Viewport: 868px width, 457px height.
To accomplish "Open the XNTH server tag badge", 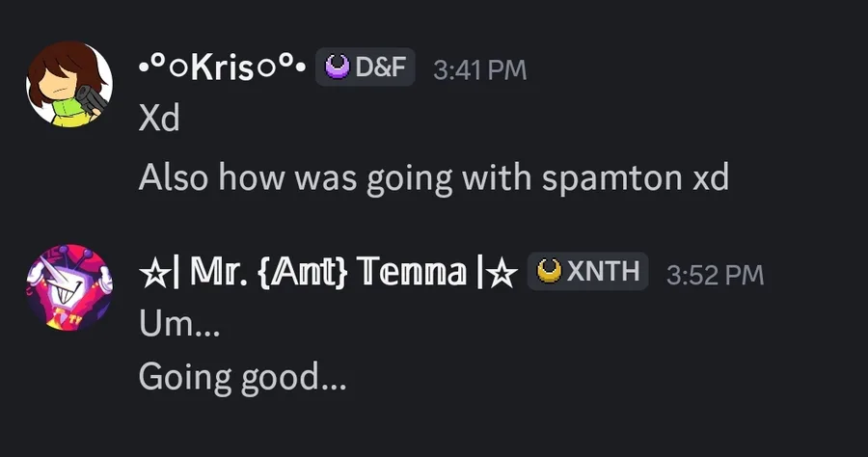I will click(x=588, y=271).
